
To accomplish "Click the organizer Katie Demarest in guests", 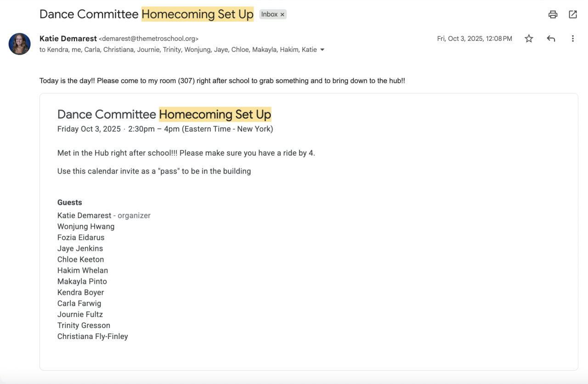I will (84, 215).
